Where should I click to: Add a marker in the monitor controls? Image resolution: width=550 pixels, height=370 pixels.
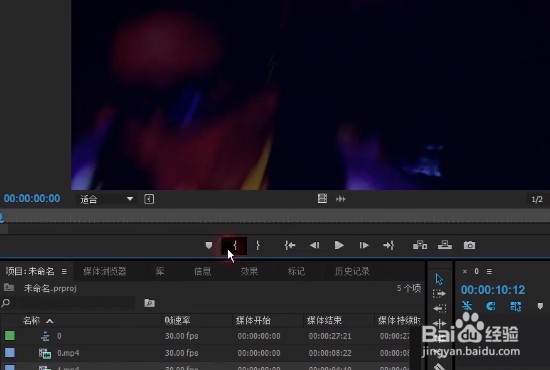click(209, 245)
